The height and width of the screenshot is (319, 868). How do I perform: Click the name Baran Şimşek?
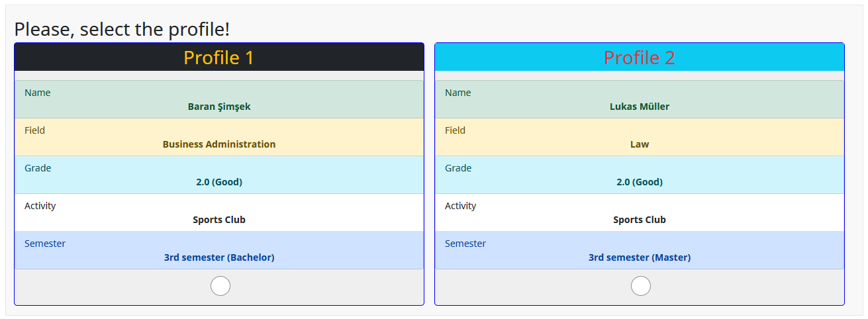[x=219, y=107]
